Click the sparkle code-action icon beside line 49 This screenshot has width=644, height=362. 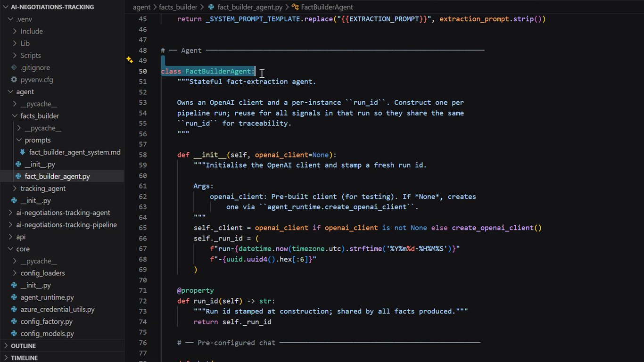pyautogui.click(x=129, y=60)
